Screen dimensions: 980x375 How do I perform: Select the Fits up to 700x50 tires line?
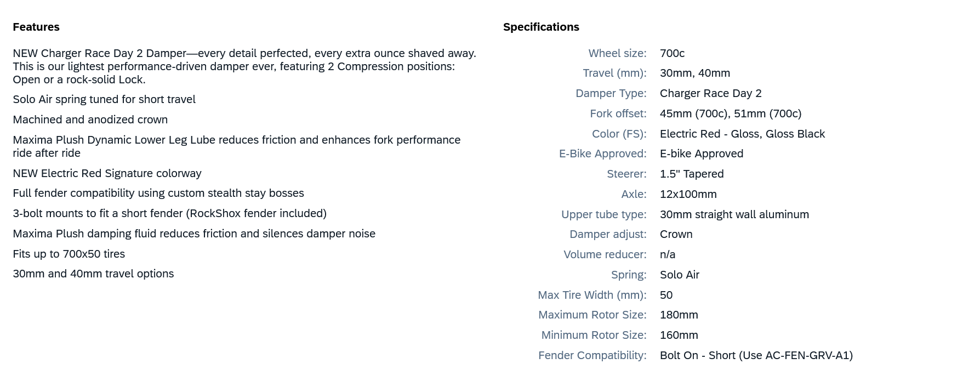(x=69, y=254)
